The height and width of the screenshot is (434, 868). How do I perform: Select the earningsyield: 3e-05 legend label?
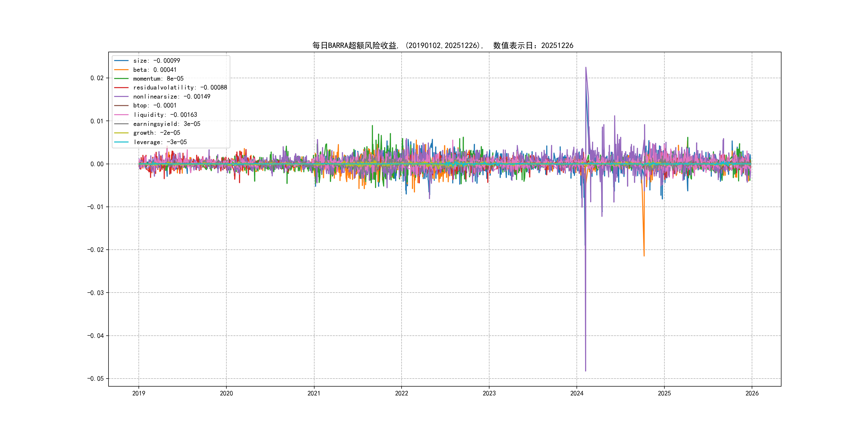pos(167,124)
